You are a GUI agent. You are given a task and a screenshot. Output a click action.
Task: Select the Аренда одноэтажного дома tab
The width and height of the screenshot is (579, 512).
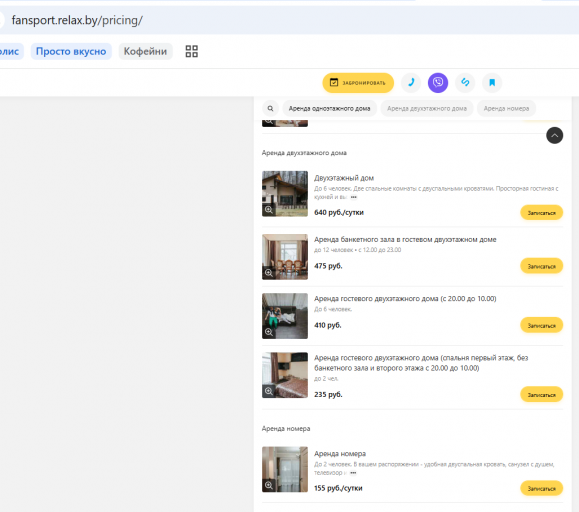(329, 109)
